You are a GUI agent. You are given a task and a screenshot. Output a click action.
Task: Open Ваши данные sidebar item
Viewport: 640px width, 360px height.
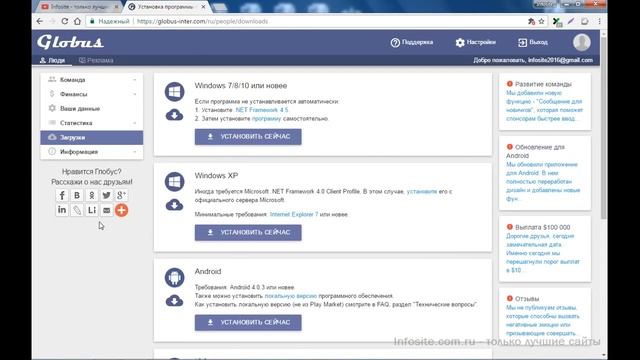(91, 109)
